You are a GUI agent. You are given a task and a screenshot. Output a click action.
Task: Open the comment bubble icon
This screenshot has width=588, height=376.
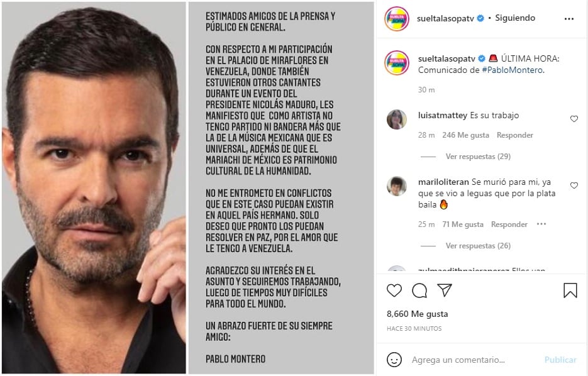click(x=419, y=290)
